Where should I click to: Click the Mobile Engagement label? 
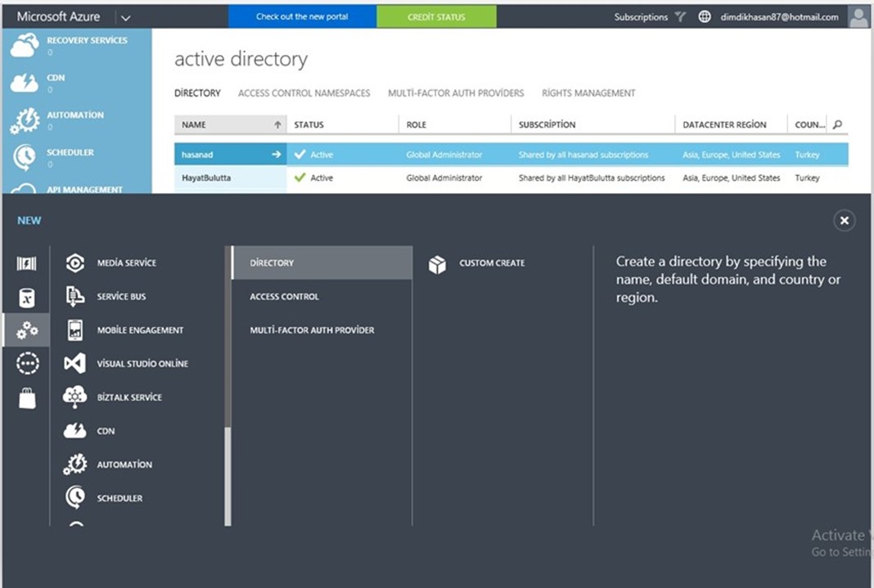pos(141,330)
